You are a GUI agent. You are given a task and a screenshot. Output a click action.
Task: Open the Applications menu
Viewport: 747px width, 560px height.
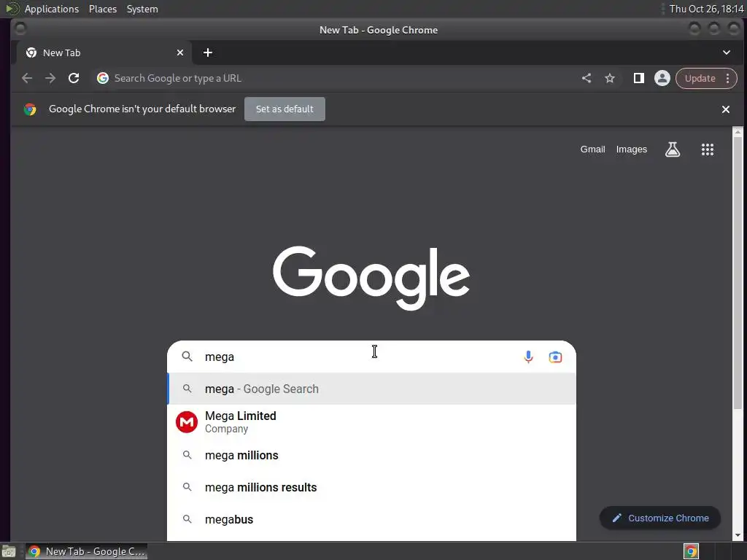tap(52, 9)
